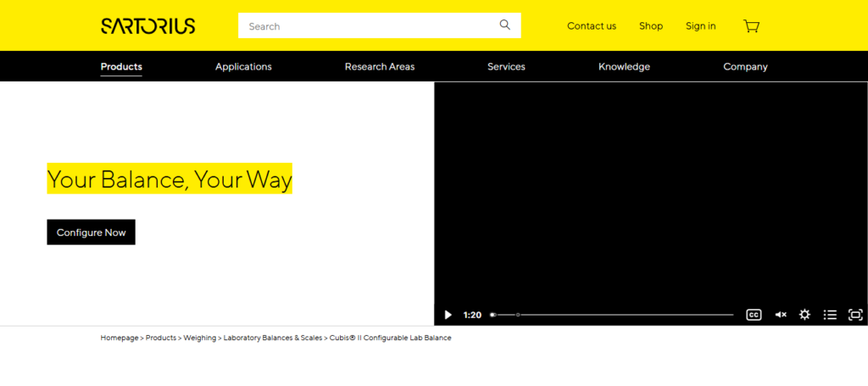Image resolution: width=868 pixels, height=386 pixels.
Task: Click the search magnifier icon
Action: tap(505, 25)
